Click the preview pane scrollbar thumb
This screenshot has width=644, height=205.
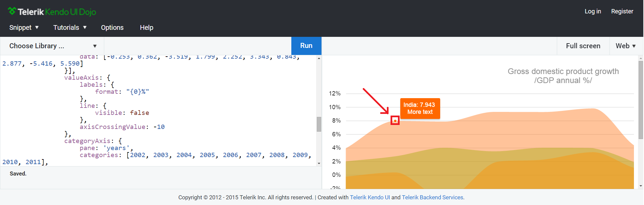point(641,99)
